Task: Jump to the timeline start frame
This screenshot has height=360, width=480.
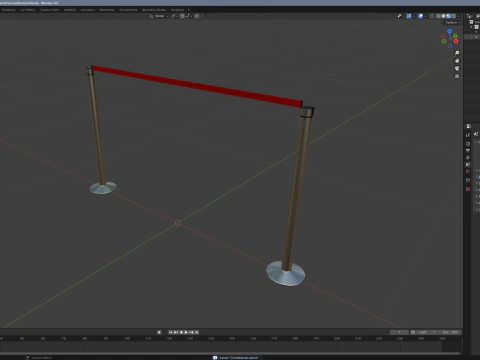Action: coord(170,332)
